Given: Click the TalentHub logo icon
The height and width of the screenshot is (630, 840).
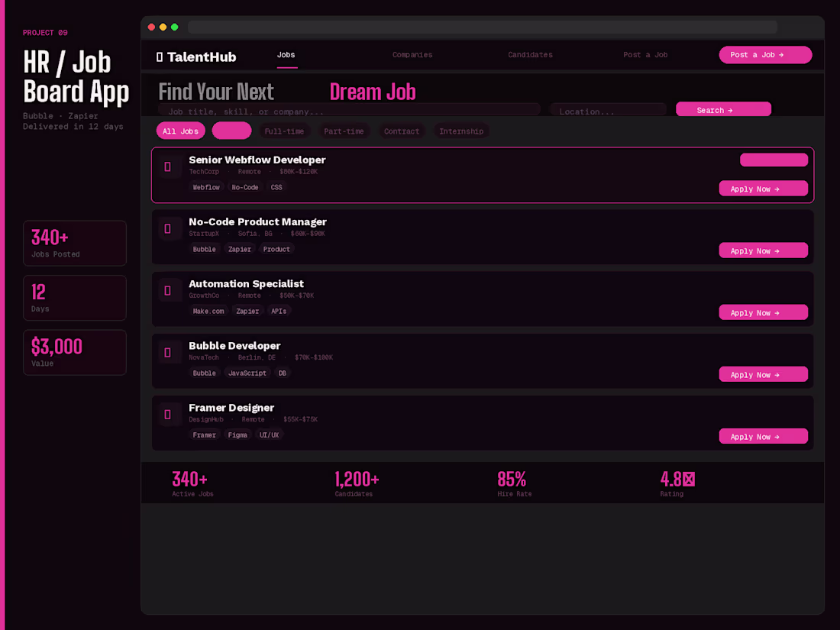Looking at the screenshot, I should click(x=158, y=56).
